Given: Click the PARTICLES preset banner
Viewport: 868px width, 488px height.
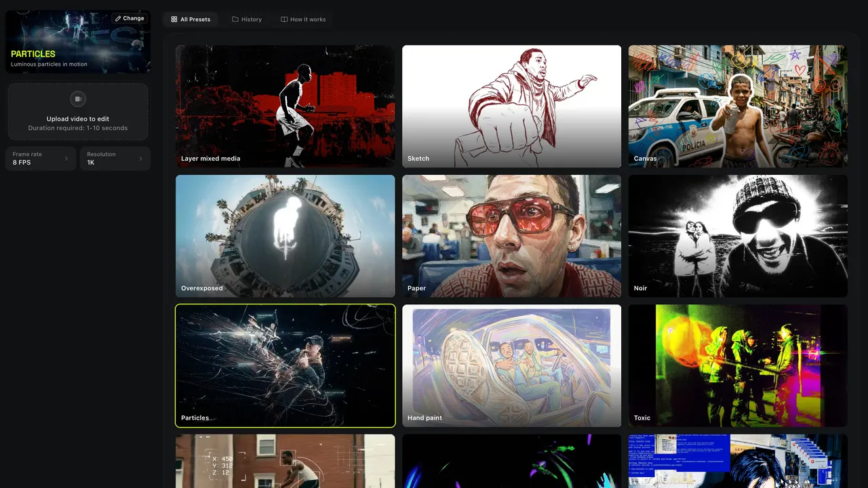Looking at the screenshot, I should click(x=78, y=41).
